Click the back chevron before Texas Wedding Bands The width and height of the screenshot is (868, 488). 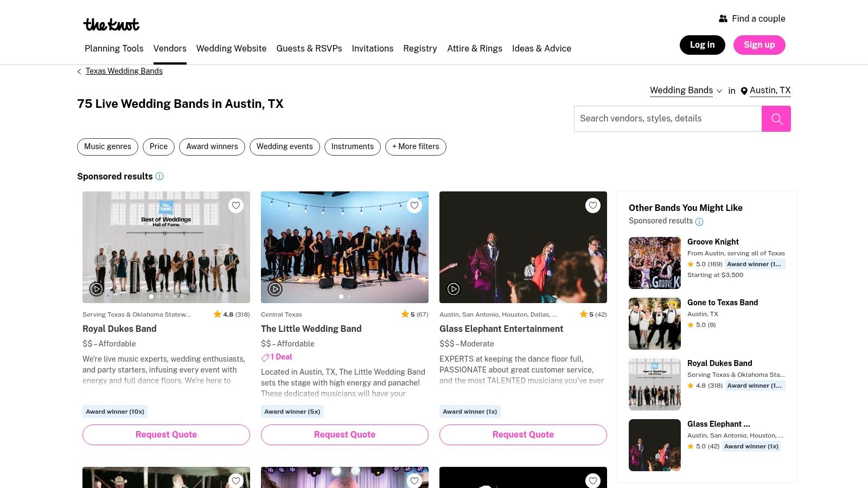coord(79,71)
